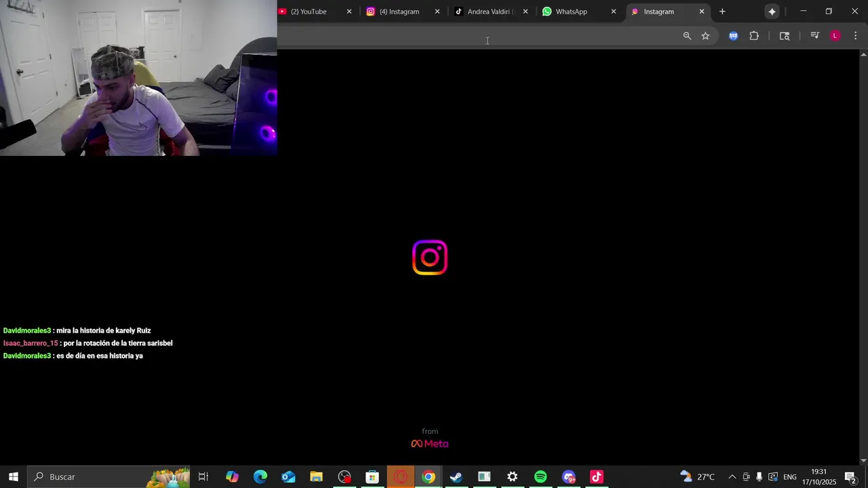Open Microsoft Edge from the taskbar

coord(260,476)
